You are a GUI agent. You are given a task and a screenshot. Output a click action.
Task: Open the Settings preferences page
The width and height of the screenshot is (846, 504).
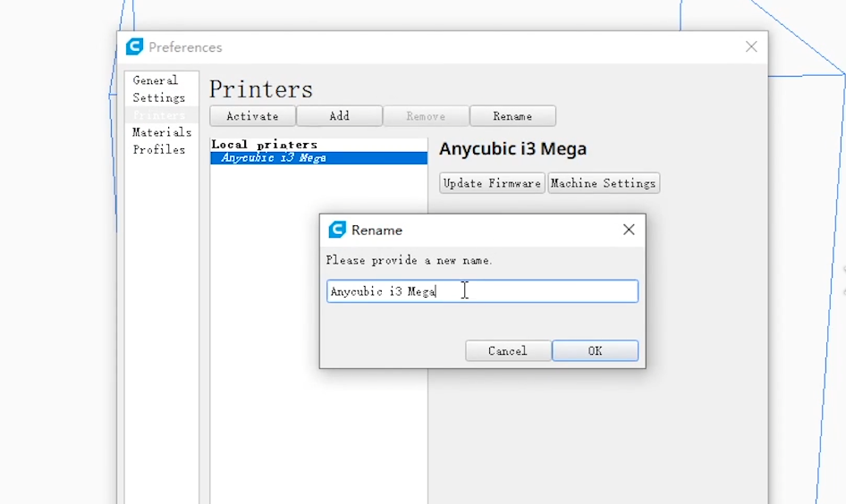click(x=159, y=97)
